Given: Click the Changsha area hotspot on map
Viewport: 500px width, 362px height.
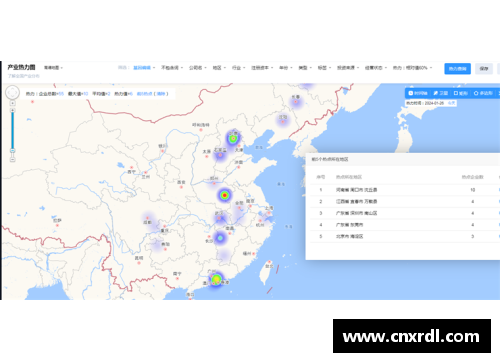Looking at the screenshot, I should pos(220,238).
